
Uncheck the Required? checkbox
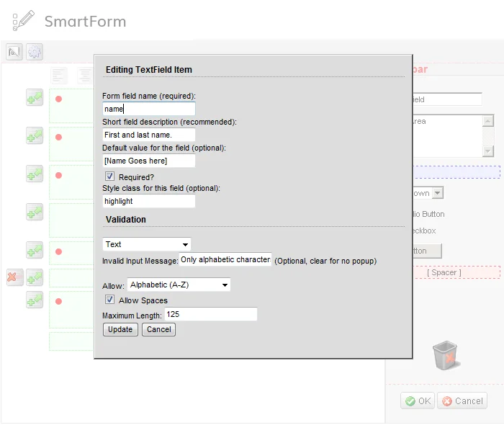pyautogui.click(x=109, y=176)
